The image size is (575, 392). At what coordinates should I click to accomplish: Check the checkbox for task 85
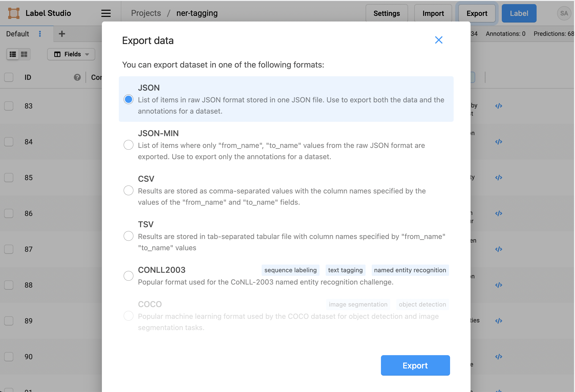pyautogui.click(x=8, y=178)
